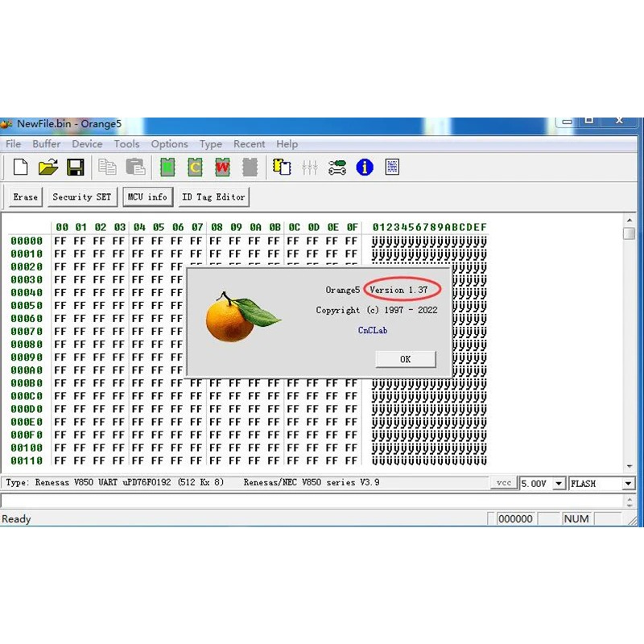Click the yellow C chip icon
The image size is (644, 644).
(x=195, y=167)
